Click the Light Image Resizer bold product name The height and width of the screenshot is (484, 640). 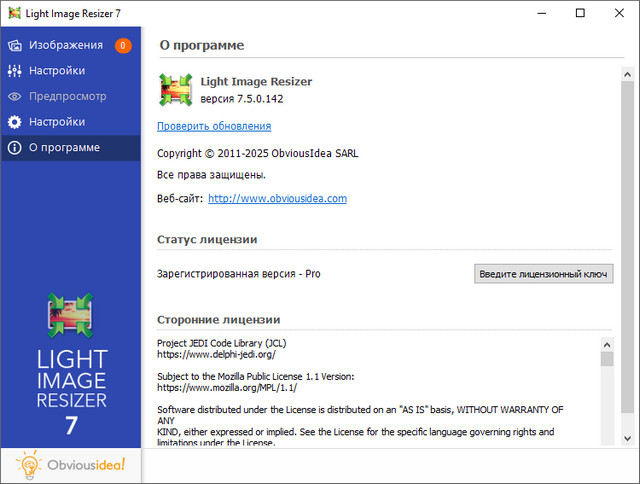pos(256,82)
